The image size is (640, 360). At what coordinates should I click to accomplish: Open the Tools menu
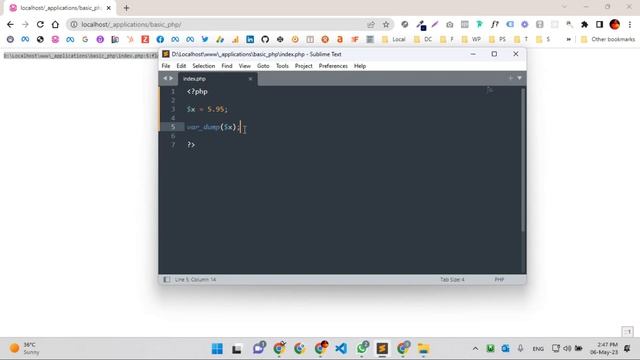coord(282,66)
